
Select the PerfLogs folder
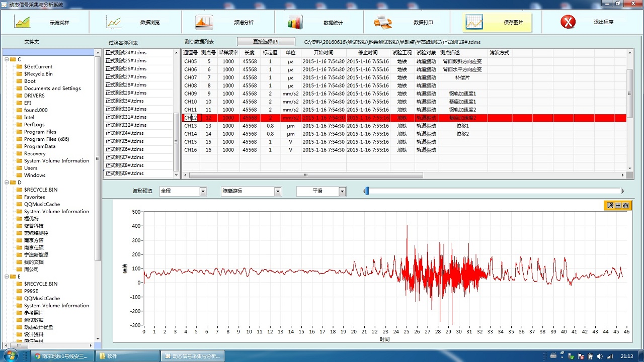pyautogui.click(x=34, y=125)
